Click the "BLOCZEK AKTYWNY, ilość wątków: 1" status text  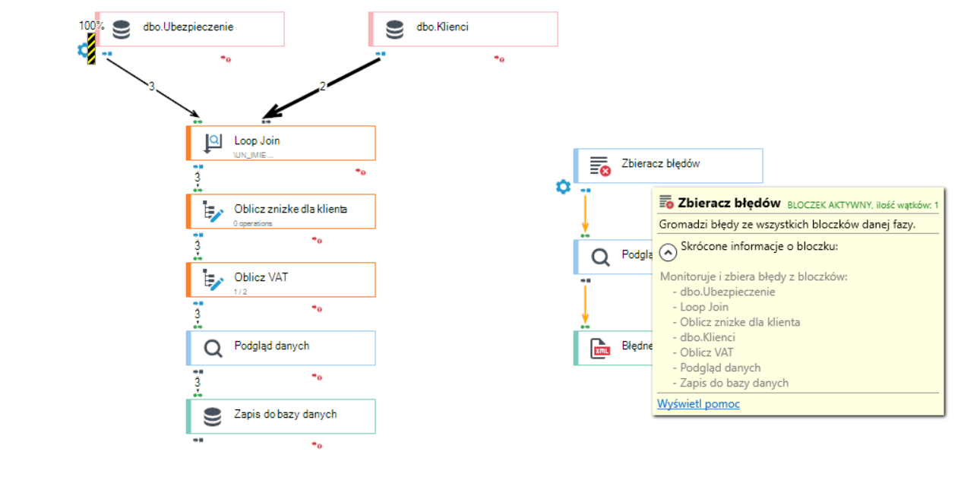pos(863,205)
